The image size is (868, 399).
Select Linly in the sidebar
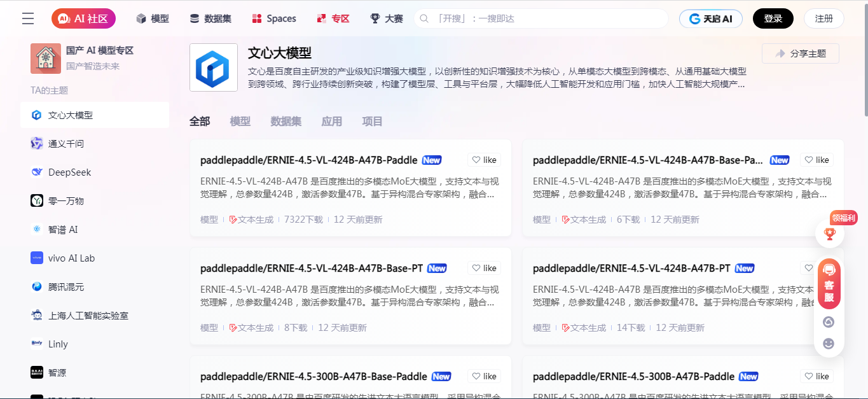[95, 344]
